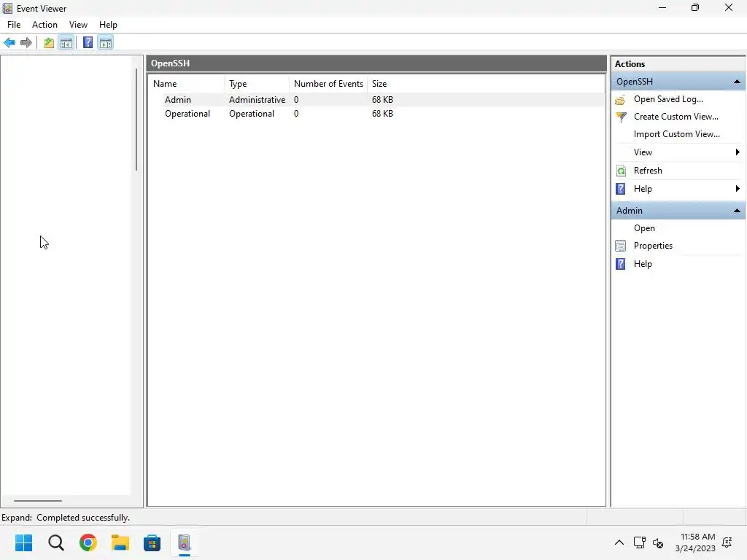Click Open Saved Log... action
The image size is (747, 560).
[668, 99]
